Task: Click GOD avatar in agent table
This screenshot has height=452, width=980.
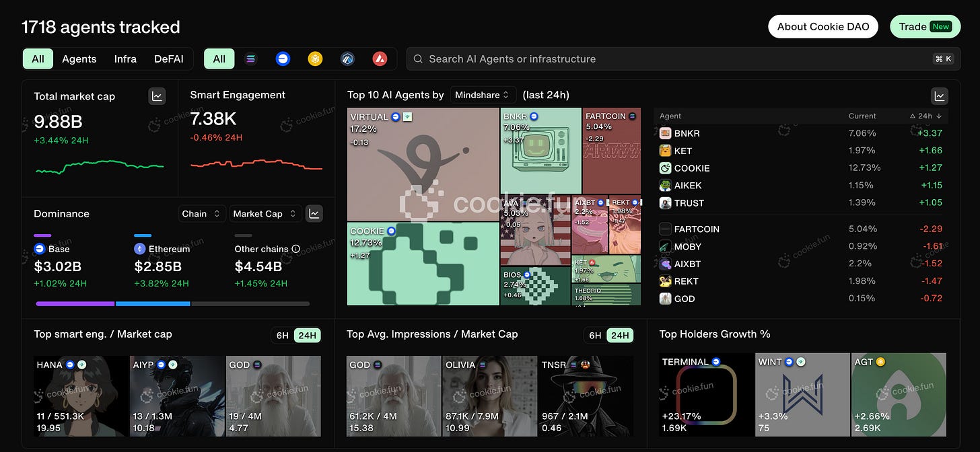Action: pyautogui.click(x=665, y=299)
